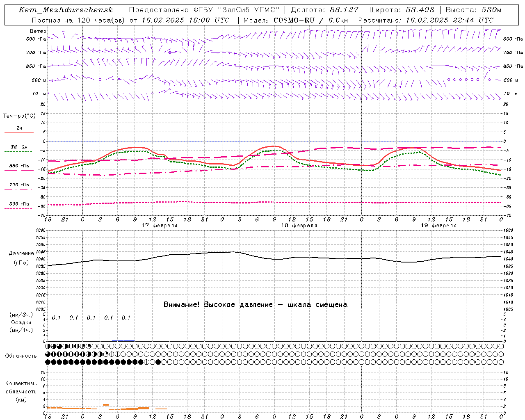
Task: Click the 17 февраля date label
Action: [x=160, y=226]
